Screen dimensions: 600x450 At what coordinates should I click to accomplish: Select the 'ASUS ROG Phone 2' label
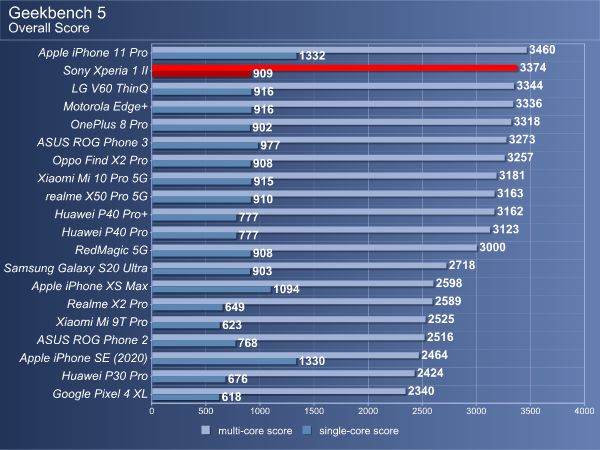coord(93,340)
